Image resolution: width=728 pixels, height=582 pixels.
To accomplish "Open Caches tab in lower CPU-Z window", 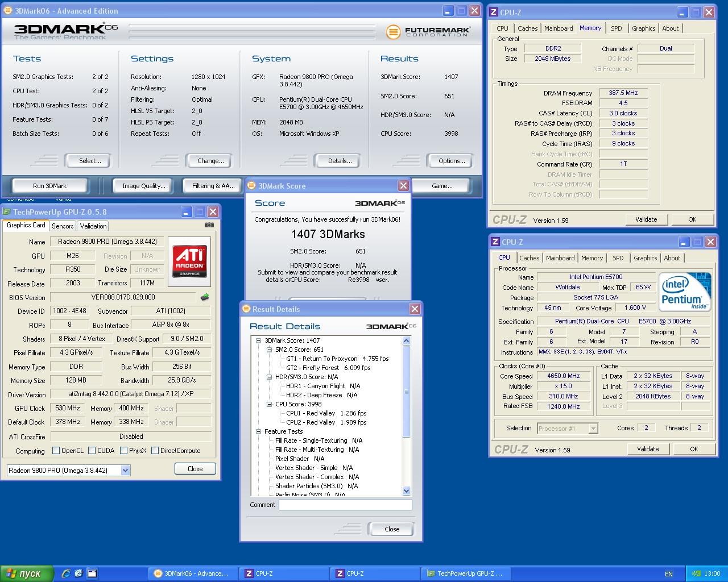I will (x=530, y=258).
